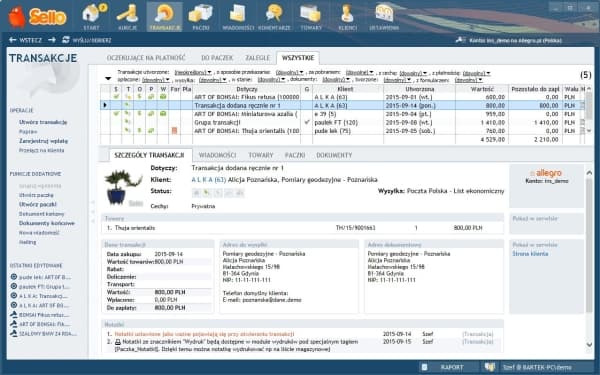Open 'Transakcje utworzone' period dropdown
This screenshot has width=600, height=375.
[193, 73]
